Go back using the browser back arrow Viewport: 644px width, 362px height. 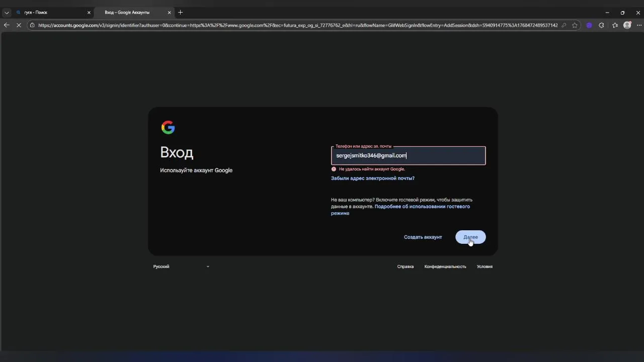click(x=7, y=25)
